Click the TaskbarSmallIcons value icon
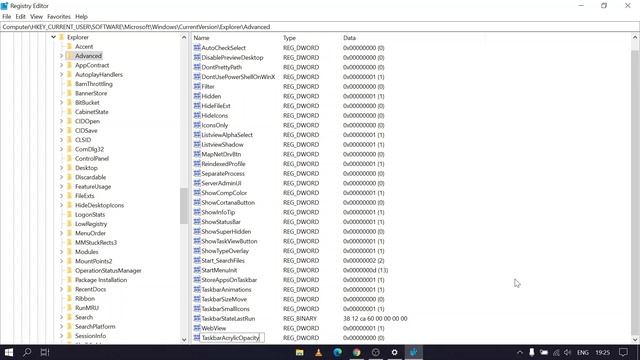The height and width of the screenshot is (360, 640). click(x=197, y=309)
